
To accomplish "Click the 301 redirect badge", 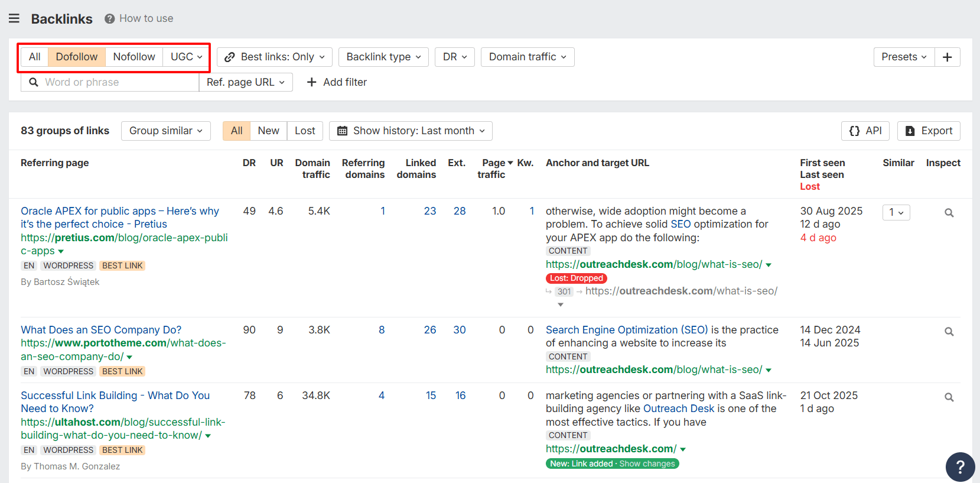I will click(x=564, y=291).
